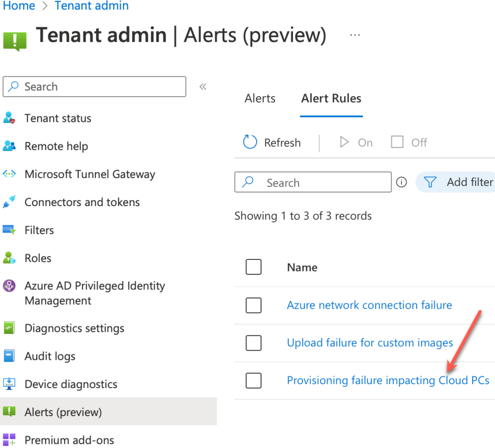Go to the Tenant admin breadcrumb

(91, 6)
